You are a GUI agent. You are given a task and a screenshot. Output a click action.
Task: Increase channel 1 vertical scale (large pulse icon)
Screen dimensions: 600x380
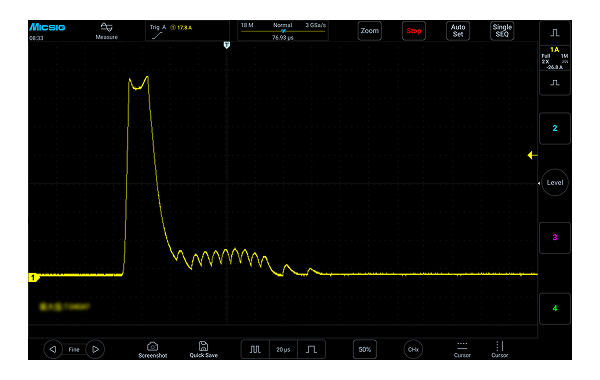tap(555, 33)
